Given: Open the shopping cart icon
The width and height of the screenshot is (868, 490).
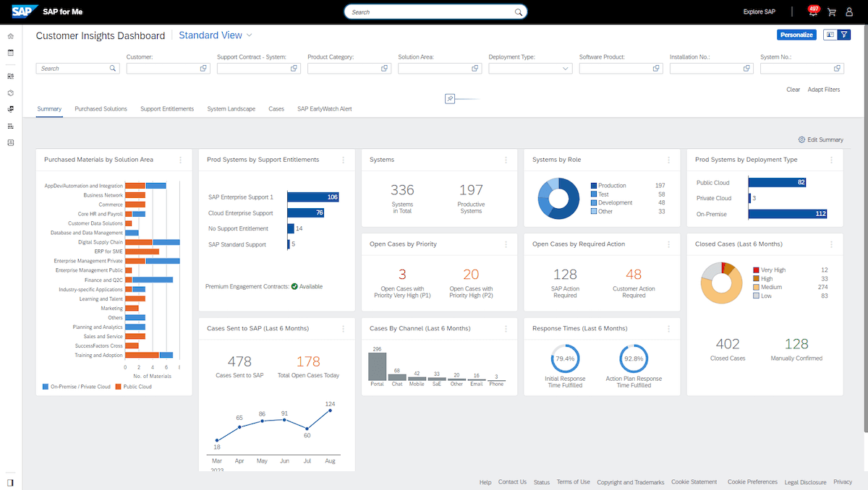Looking at the screenshot, I should pos(831,12).
